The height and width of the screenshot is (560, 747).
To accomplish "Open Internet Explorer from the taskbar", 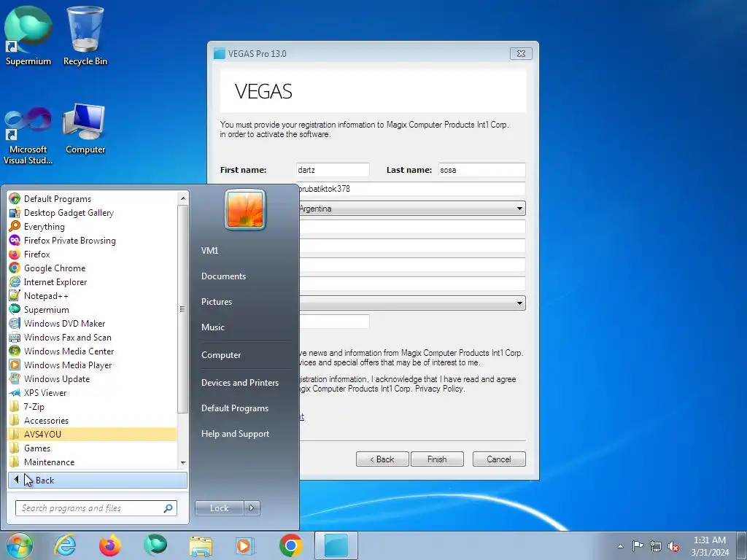I will 65,545.
